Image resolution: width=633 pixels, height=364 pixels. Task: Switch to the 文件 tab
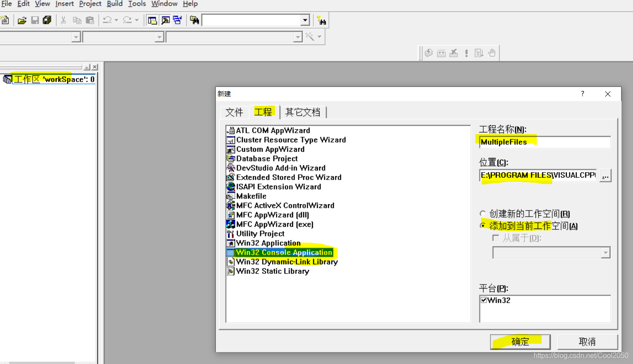click(234, 112)
